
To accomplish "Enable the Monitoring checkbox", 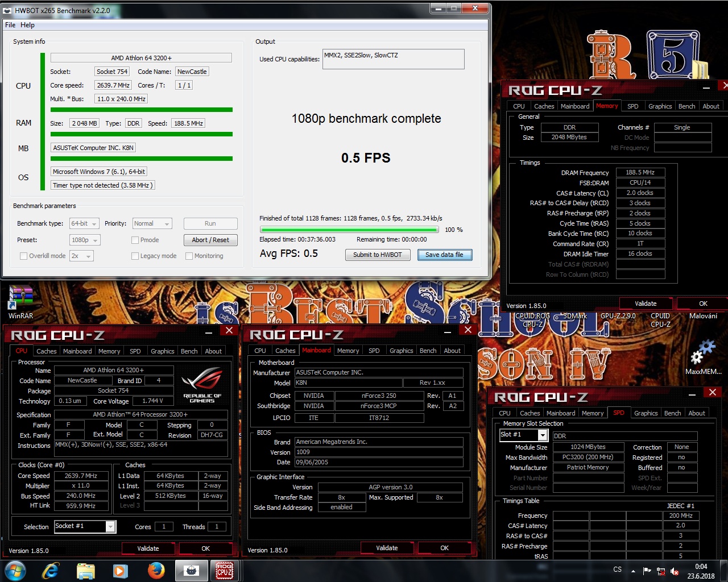I will [x=189, y=256].
